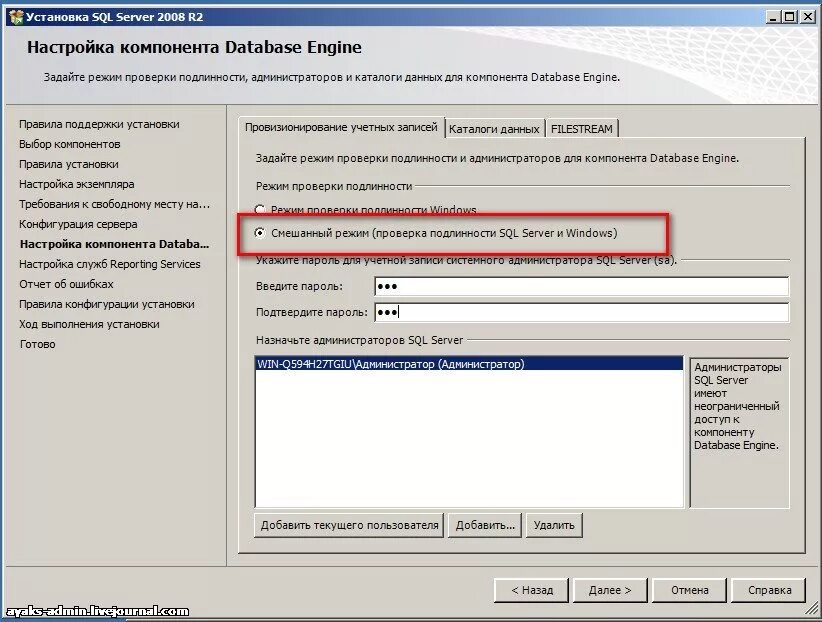Screen dimensions: 822x622
Task: Select Windows authentication mode radio button
Action: tap(260, 210)
